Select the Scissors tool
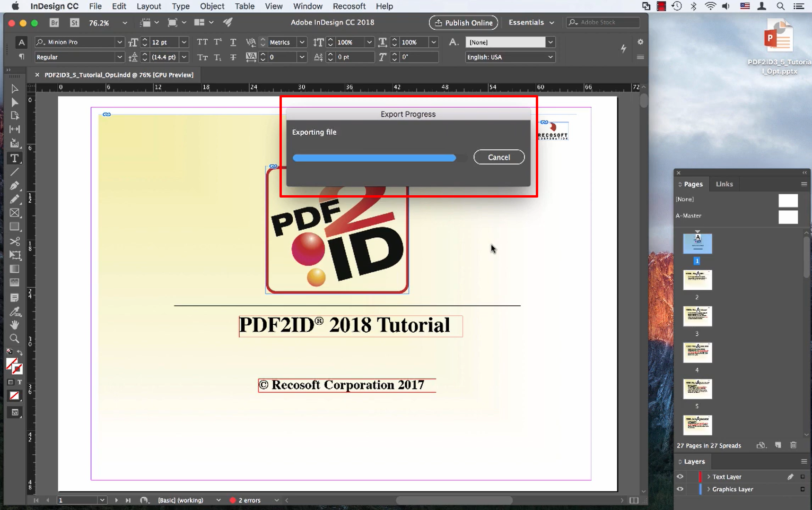 pyautogui.click(x=15, y=241)
